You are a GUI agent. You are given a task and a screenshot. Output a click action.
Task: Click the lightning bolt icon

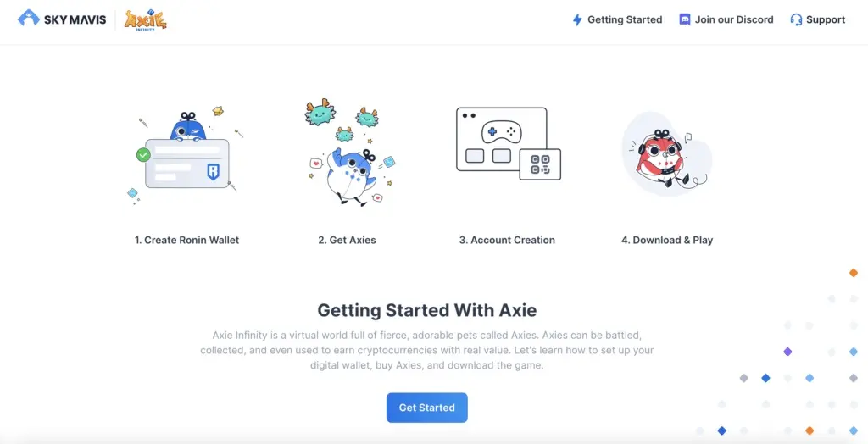coord(577,20)
